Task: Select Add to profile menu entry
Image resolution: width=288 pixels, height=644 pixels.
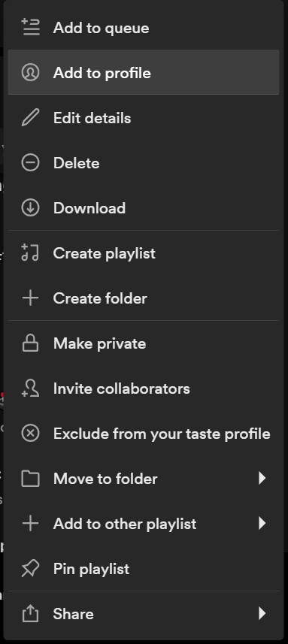Action: pos(144,72)
